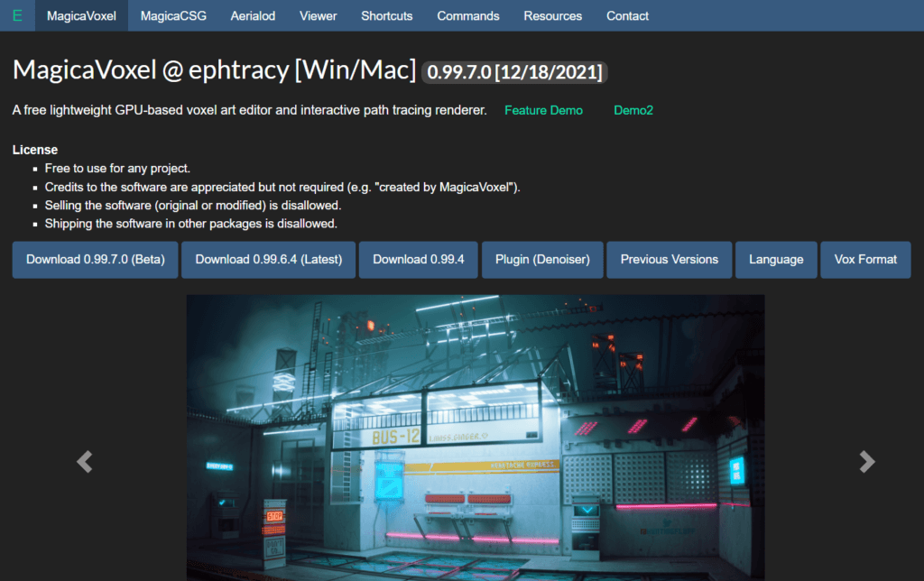
Task: Advance to the next carousel image arrow
Action: coord(867,461)
